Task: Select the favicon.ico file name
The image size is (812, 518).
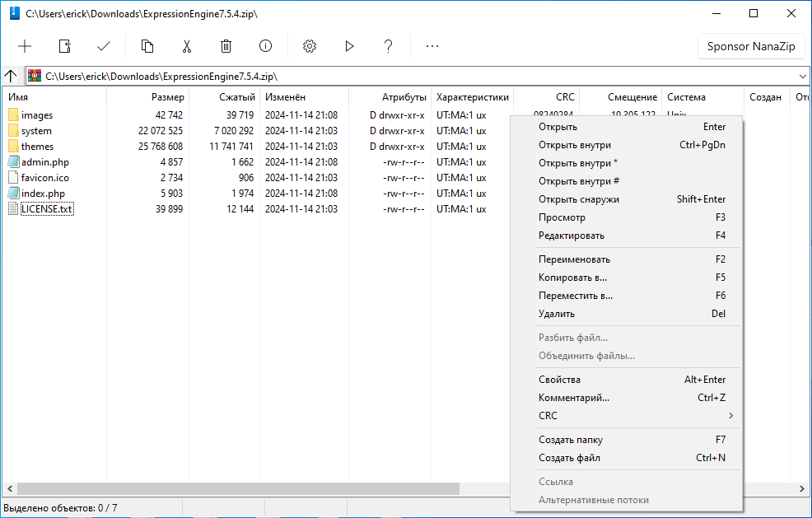Action: pos(45,178)
